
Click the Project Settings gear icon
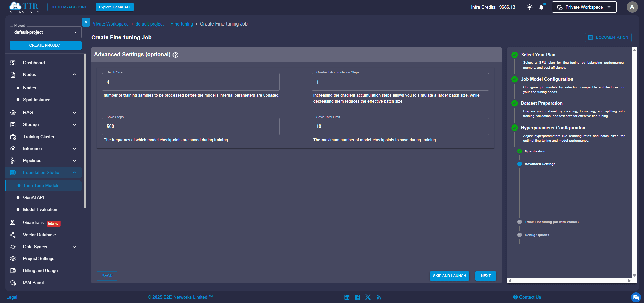pos(13,259)
